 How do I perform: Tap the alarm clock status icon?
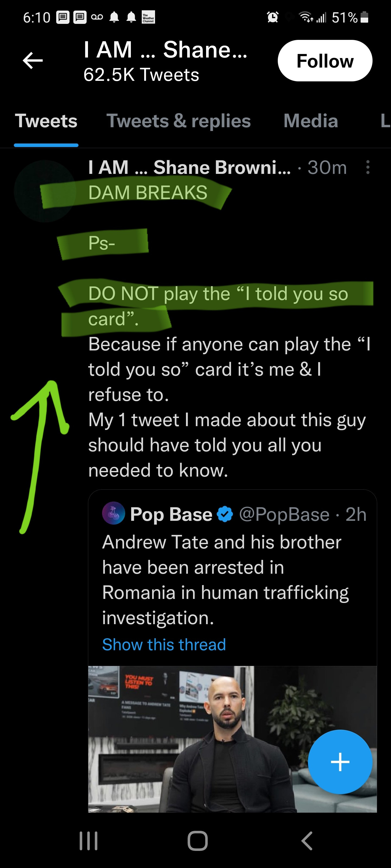(272, 17)
